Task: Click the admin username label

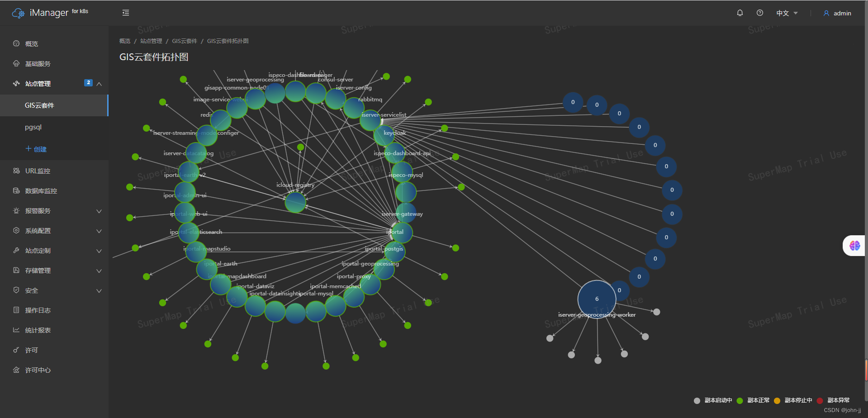Action: click(x=842, y=13)
